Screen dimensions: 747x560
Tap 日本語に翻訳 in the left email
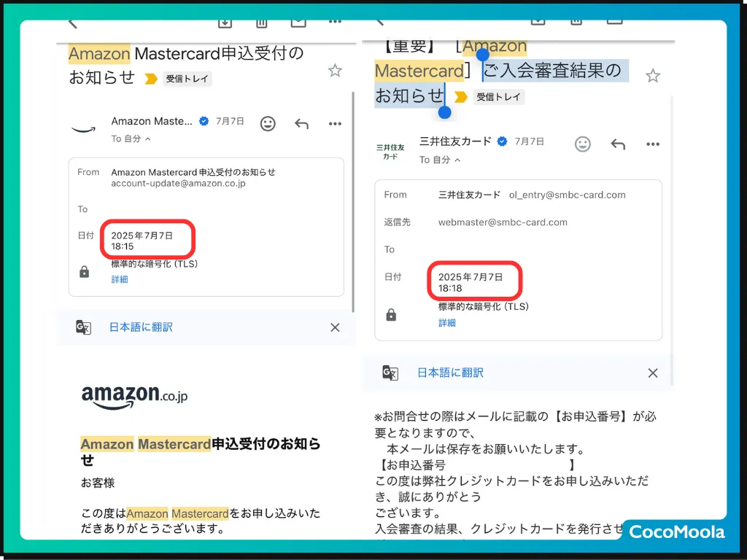[141, 327]
